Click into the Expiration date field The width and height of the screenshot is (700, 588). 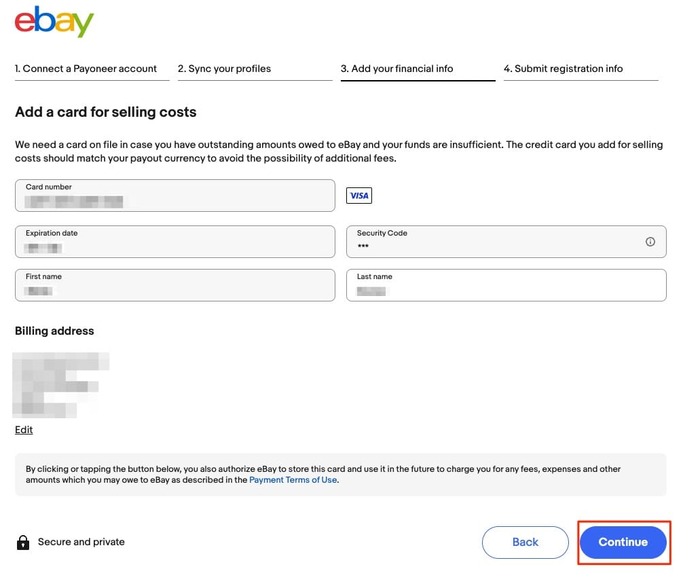pyautogui.click(x=175, y=241)
